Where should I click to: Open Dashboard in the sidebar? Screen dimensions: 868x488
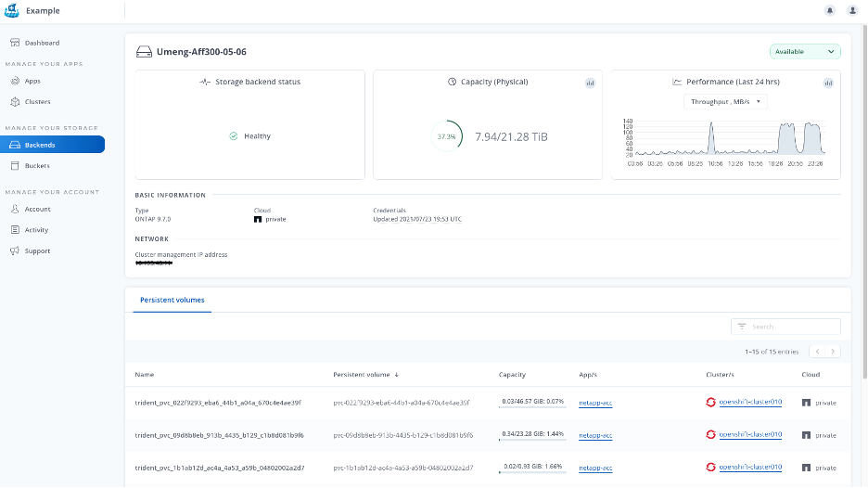[42, 43]
